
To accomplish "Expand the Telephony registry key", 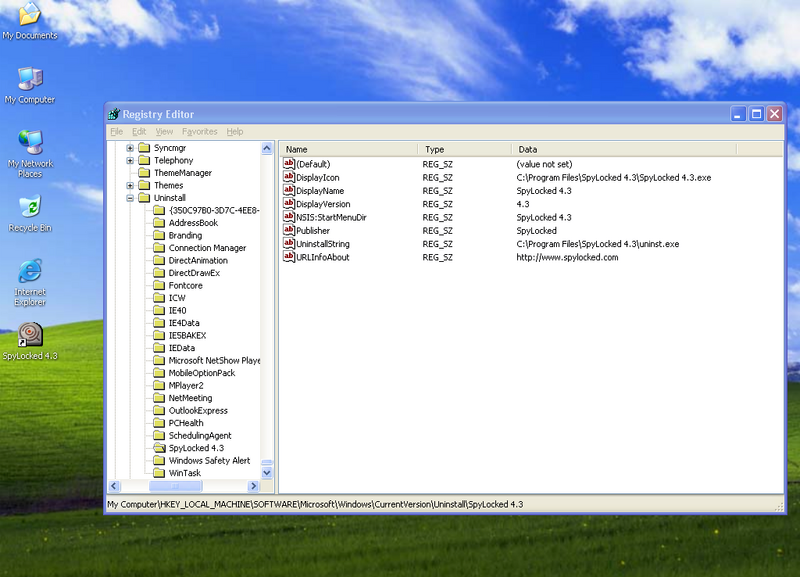I will pos(130,160).
